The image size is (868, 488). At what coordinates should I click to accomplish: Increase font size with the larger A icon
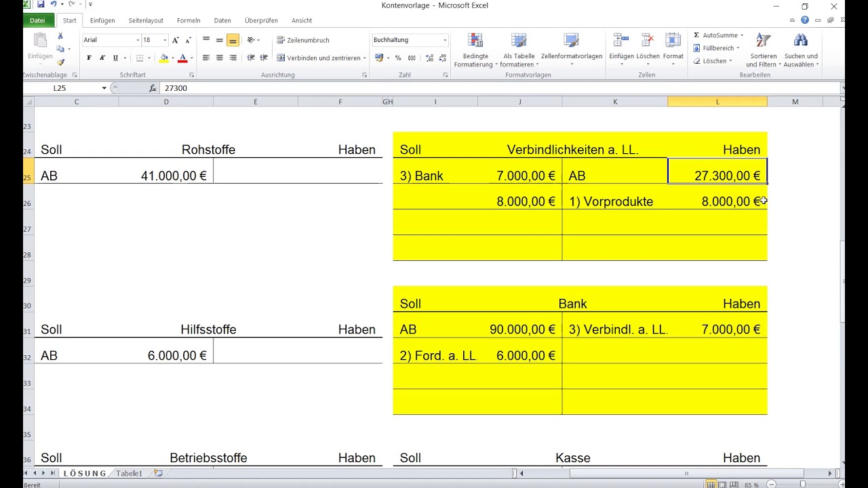pos(176,40)
